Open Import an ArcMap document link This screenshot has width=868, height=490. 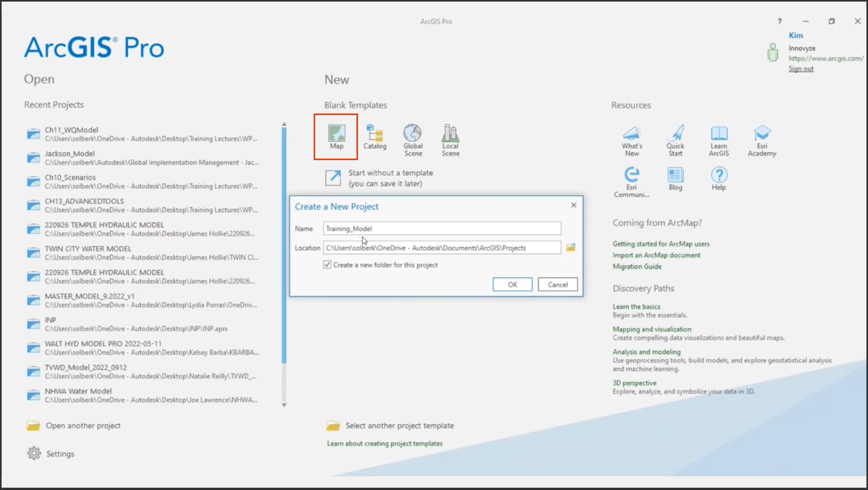click(x=656, y=255)
